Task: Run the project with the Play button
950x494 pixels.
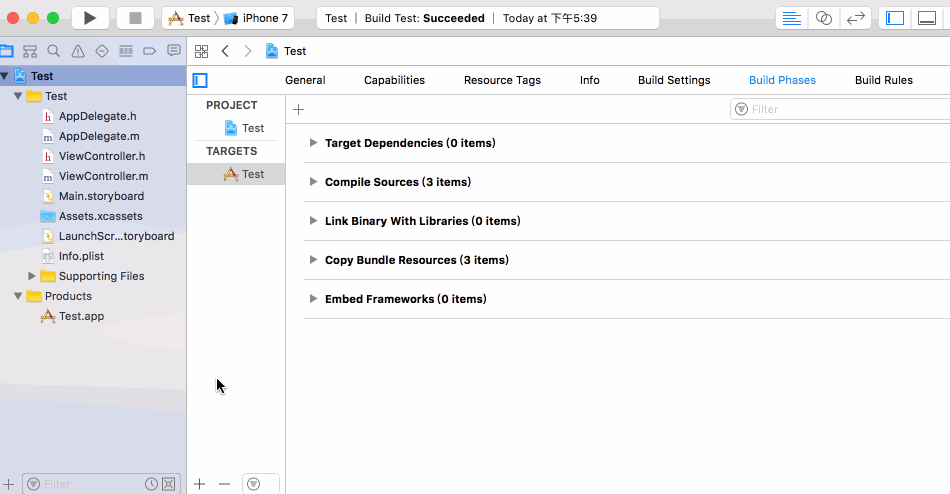Action: [x=90, y=18]
